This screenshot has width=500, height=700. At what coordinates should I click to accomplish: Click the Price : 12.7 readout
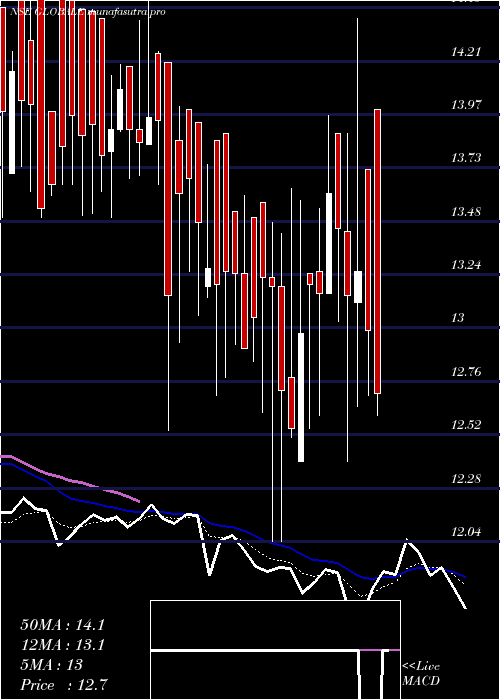tap(64, 685)
